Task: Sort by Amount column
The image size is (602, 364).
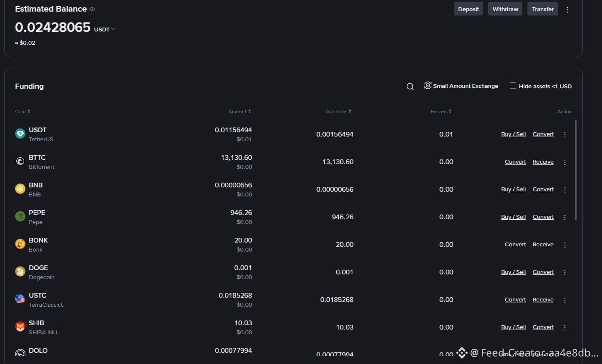Action: (240, 112)
